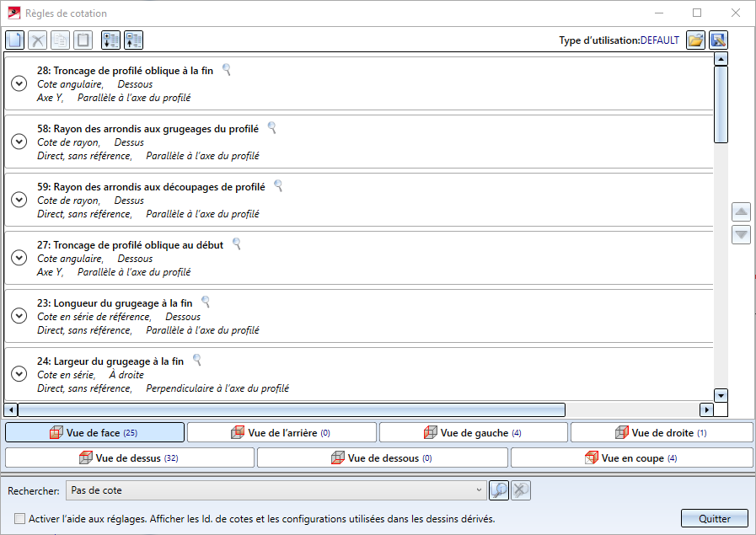The image size is (756, 535).
Task: Select title '59: Rayon des arrondis aux découpages de profilé'
Action: (151, 187)
